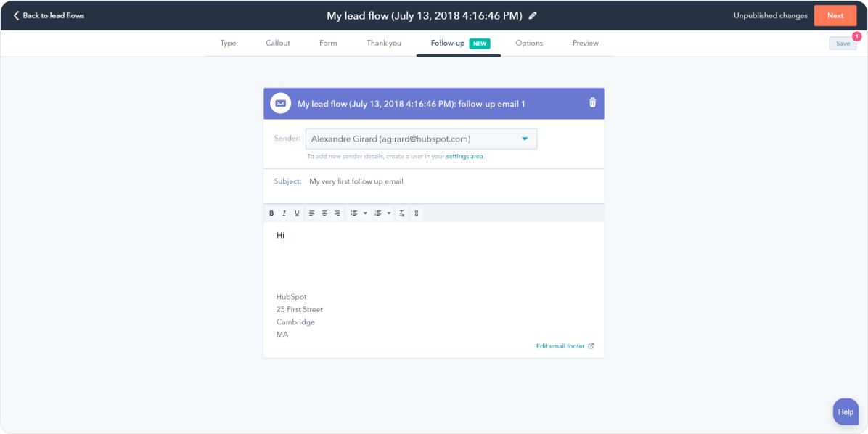Expand the bulleted list options arrow

pyautogui.click(x=365, y=213)
